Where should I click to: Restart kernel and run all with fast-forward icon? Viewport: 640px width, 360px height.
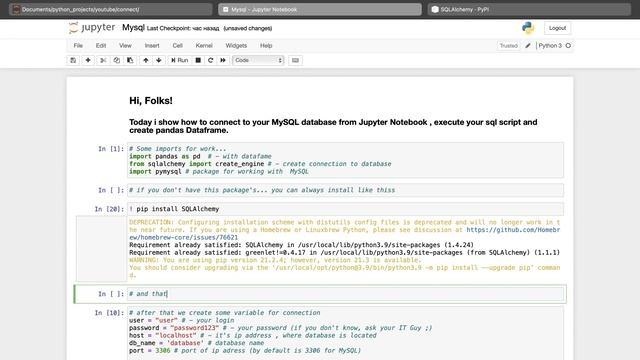(223, 60)
